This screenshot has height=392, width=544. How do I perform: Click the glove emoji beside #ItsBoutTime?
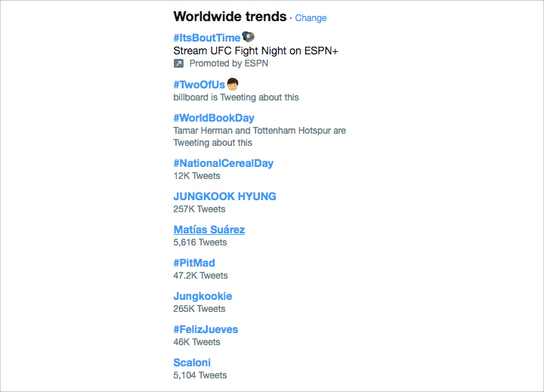coord(248,36)
